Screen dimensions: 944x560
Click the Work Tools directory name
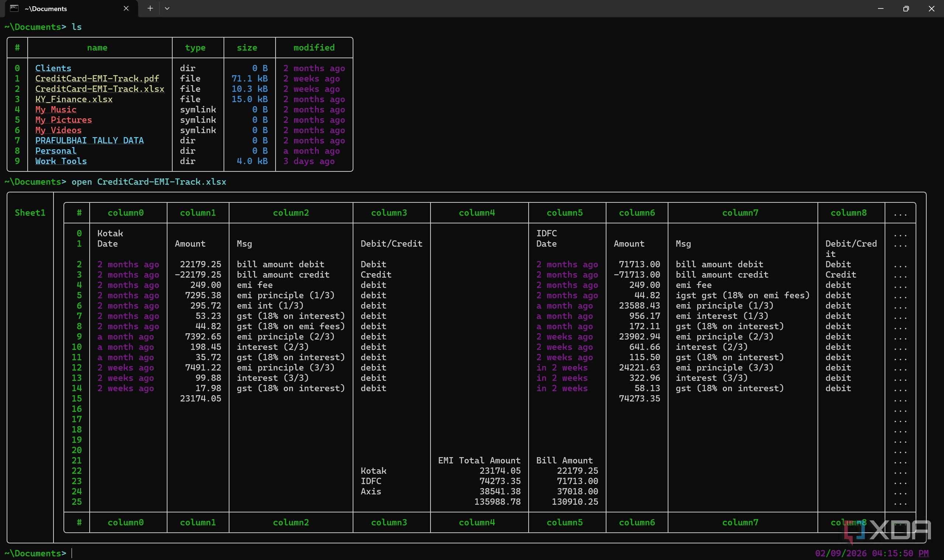(61, 161)
